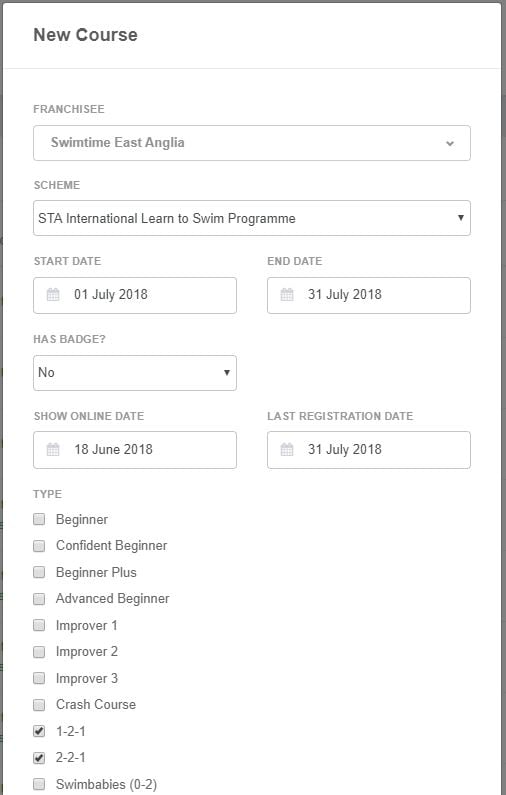Click the Last Registration Date calendar icon
Image resolution: width=506 pixels, height=795 pixels.
click(x=287, y=449)
